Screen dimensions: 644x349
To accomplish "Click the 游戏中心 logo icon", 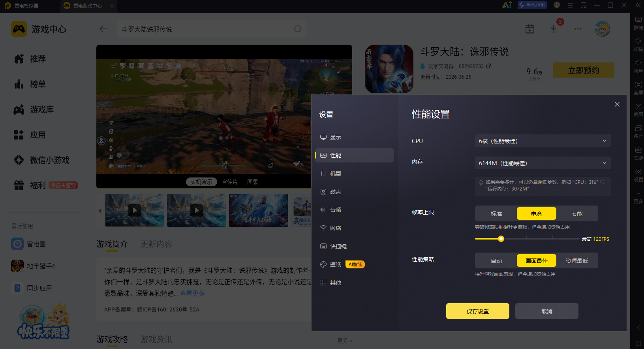I will (x=19, y=29).
